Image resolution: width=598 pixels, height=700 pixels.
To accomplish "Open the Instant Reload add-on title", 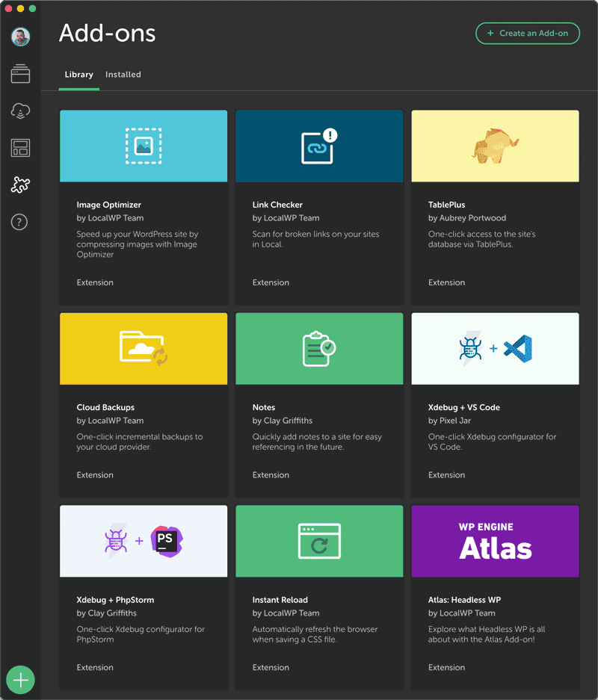I will pyautogui.click(x=280, y=600).
